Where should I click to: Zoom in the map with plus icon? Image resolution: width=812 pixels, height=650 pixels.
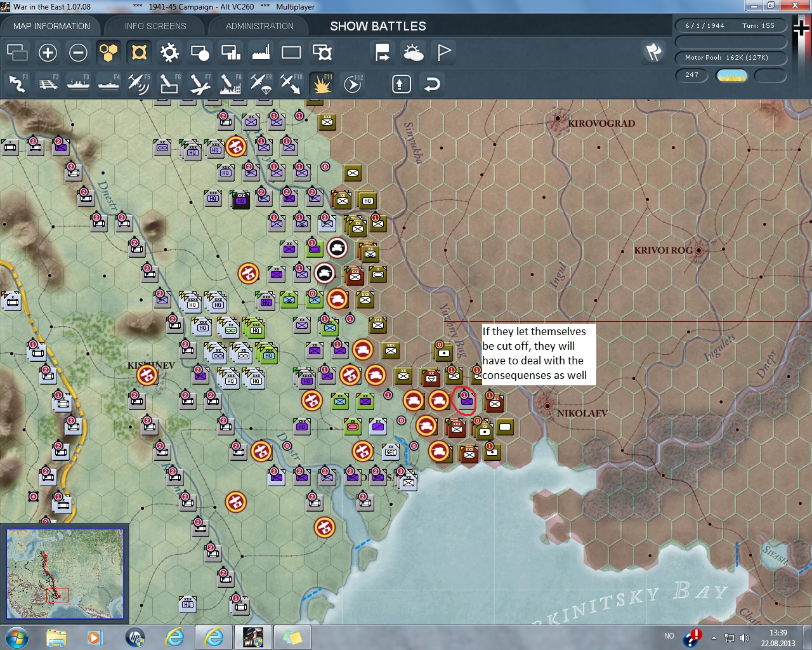48,52
